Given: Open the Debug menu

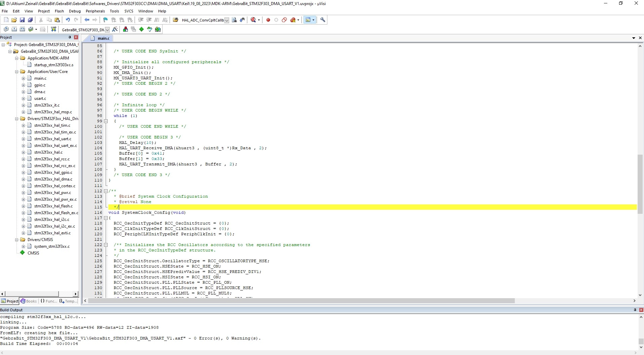Looking at the screenshot, I should pyautogui.click(x=75, y=11).
